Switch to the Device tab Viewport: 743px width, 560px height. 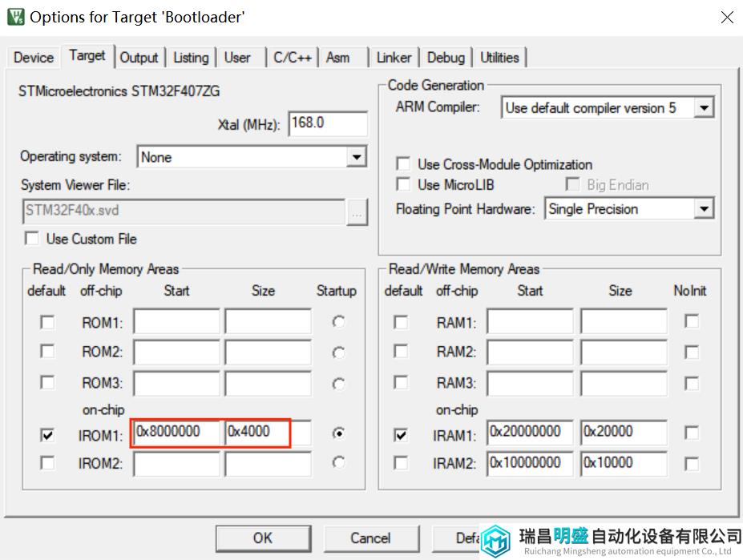tap(34, 58)
